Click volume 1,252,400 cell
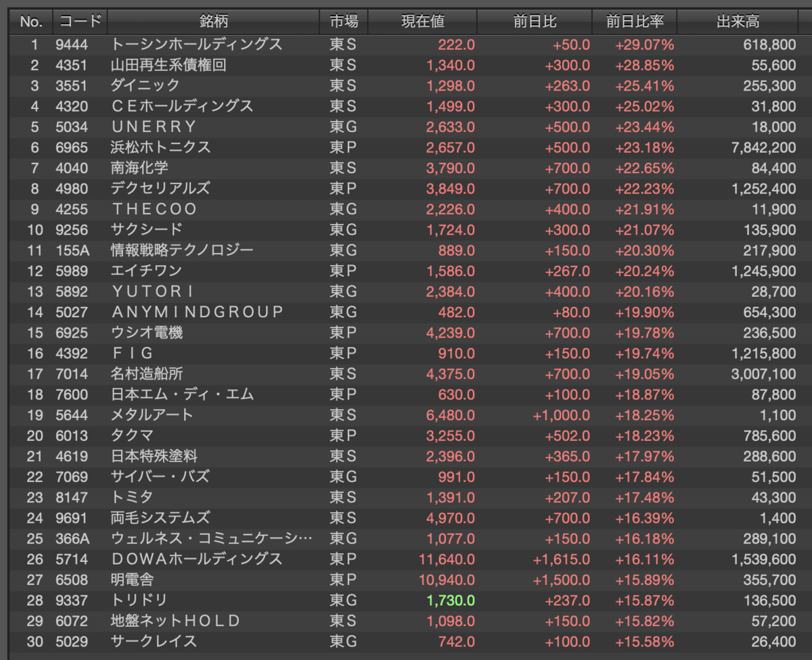Image resolution: width=812 pixels, height=660 pixels. (x=763, y=189)
